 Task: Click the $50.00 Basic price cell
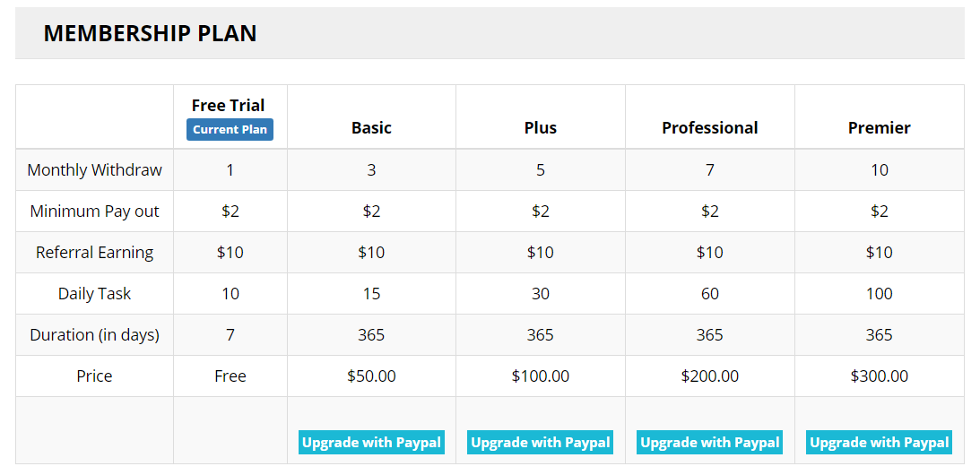[x=371, y=376]
